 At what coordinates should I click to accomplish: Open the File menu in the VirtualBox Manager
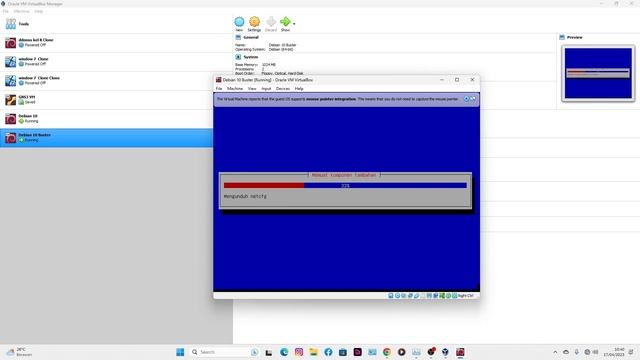point(6,11)
